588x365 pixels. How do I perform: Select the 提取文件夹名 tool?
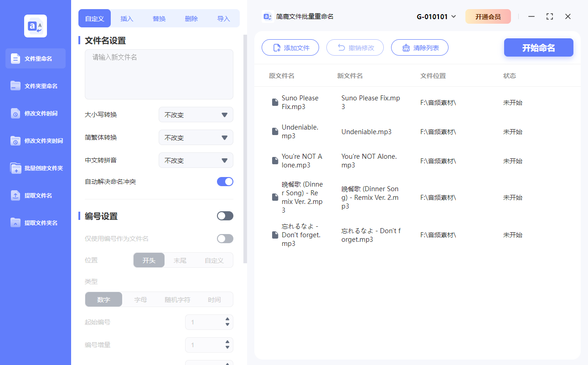point(35,223)
